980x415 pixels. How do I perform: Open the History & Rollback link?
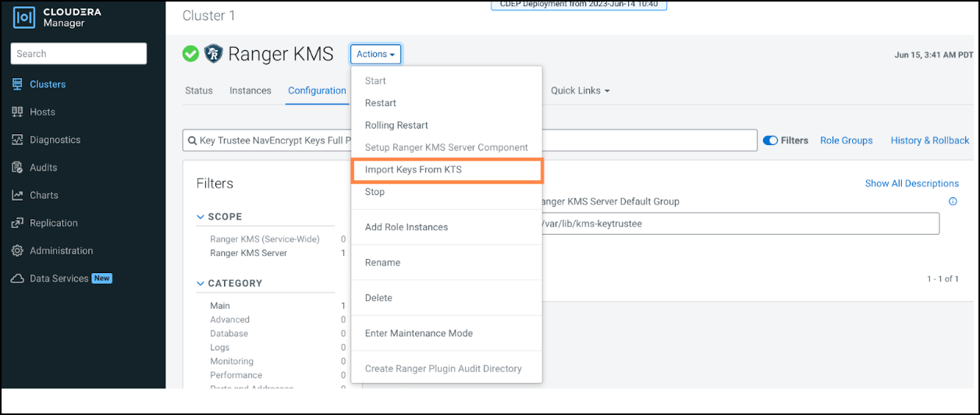929,140
